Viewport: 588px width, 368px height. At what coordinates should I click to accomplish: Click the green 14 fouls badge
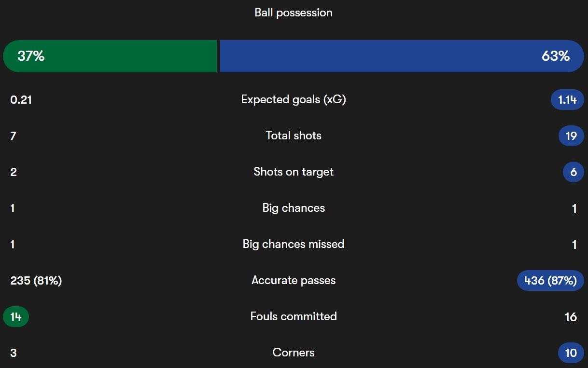click(16, 317)
